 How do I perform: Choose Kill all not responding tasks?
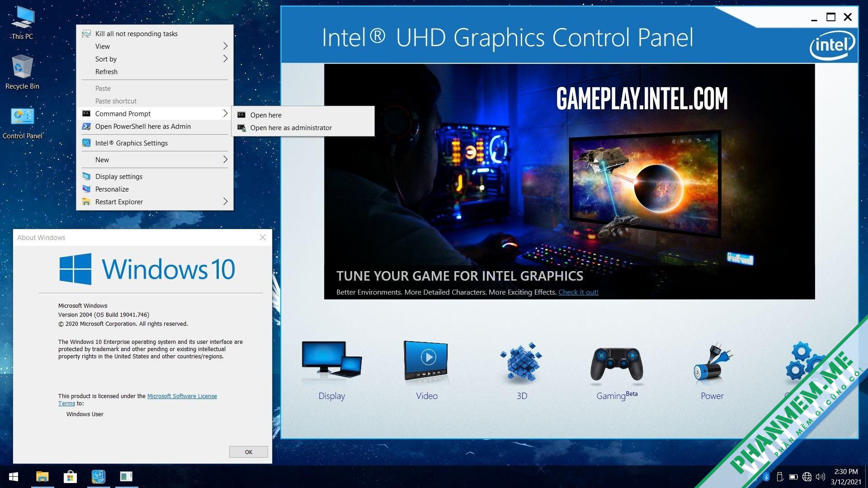[155, 34]
